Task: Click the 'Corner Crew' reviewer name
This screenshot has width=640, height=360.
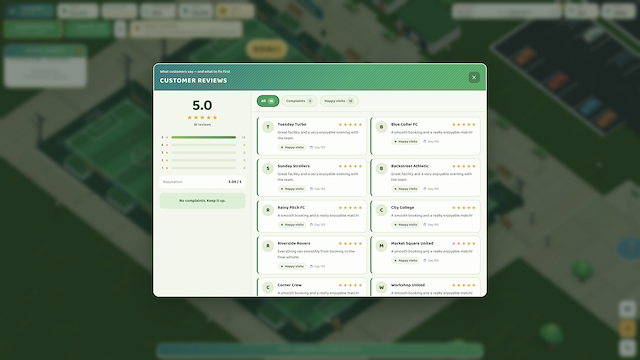Action: [289, 285]
